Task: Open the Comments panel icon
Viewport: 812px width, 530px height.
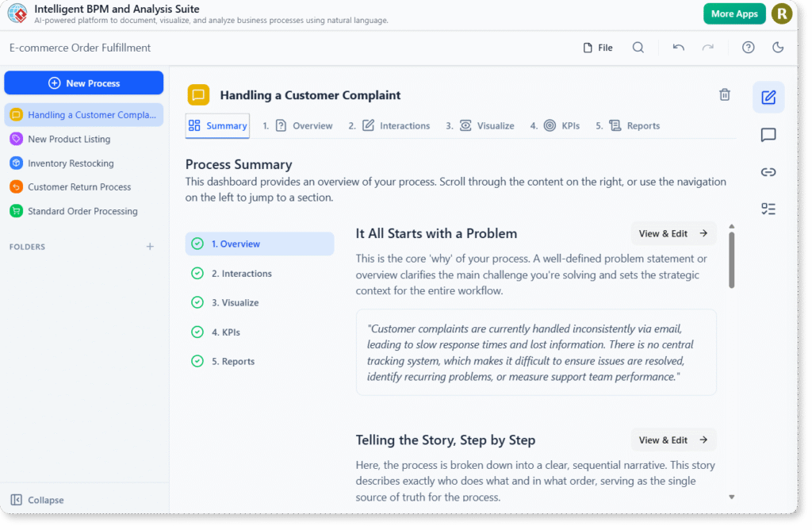Action: (x=768, y=135)
